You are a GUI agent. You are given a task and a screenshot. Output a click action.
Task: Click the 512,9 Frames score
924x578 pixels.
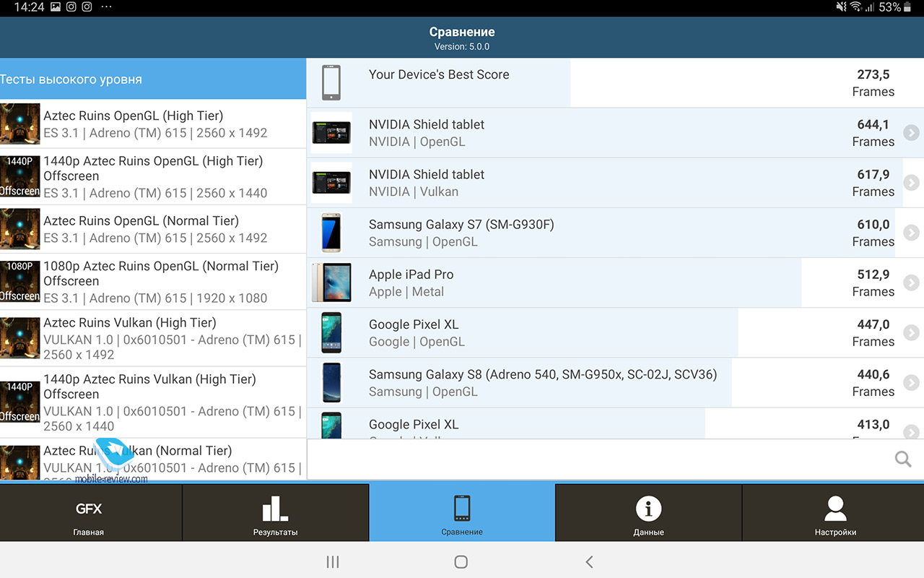(873, 282)
